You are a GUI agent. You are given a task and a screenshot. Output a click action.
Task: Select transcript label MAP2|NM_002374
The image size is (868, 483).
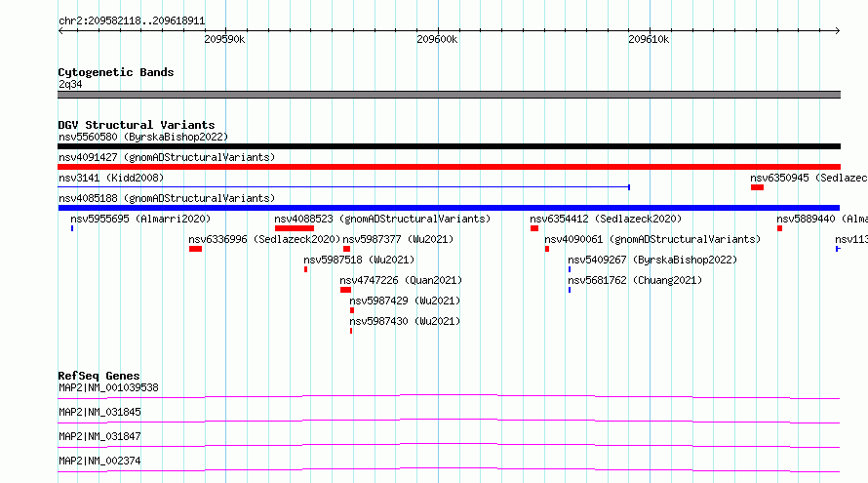point(99,461)
